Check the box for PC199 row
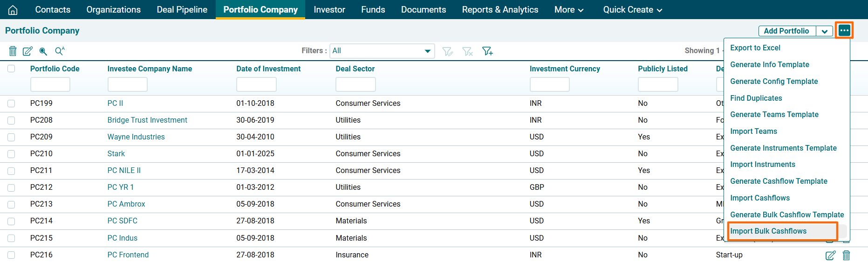Viewport: 868px width, 263px height. pyautogui.click(x=11, y=104)
